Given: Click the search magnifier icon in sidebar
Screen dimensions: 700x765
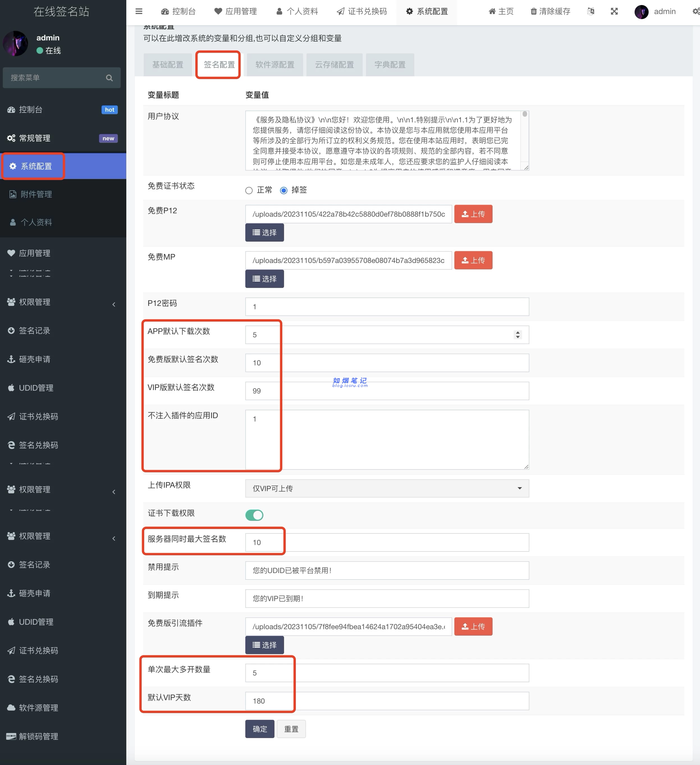Looking at the screenshot, I should click(109, 78).
